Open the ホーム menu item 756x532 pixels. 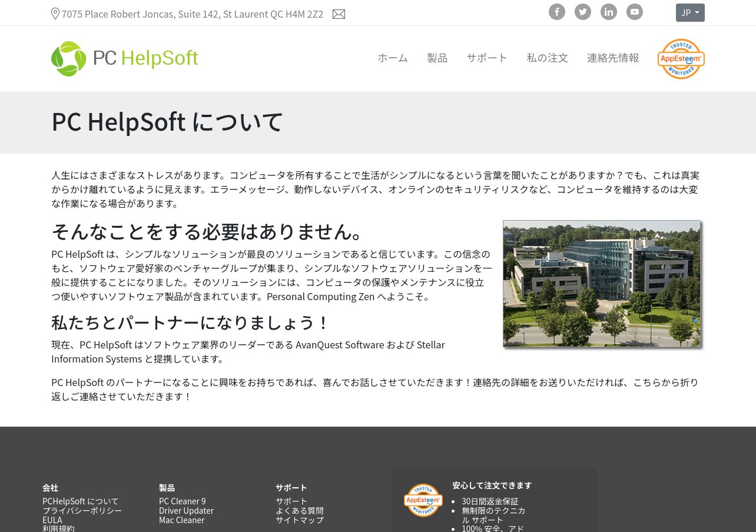tap(393, 58)
